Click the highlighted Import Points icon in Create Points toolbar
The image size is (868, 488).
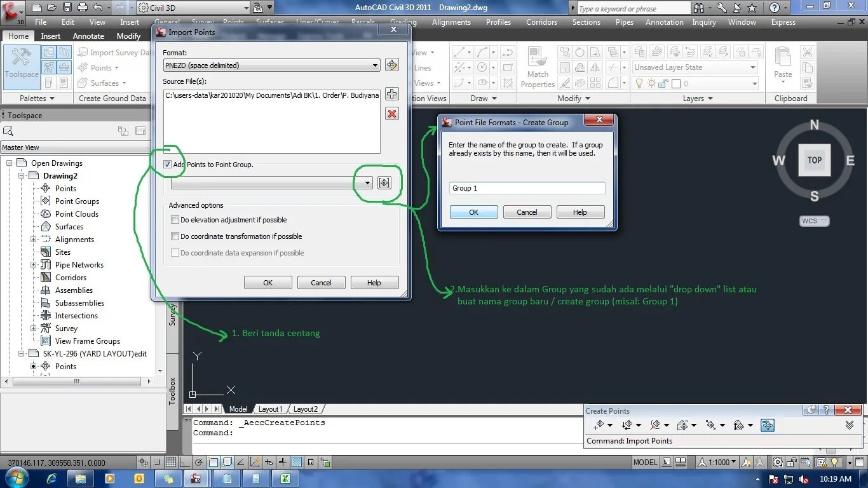pos(767,426)
